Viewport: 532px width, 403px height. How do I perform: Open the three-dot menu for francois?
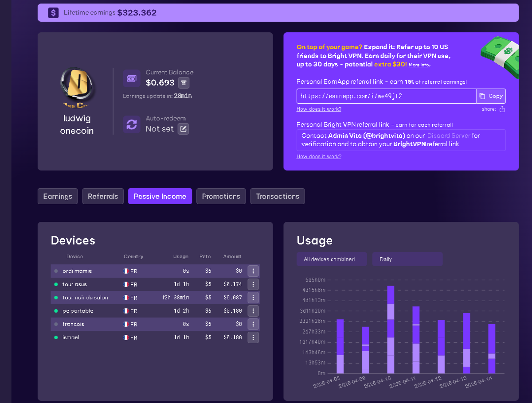253,324
